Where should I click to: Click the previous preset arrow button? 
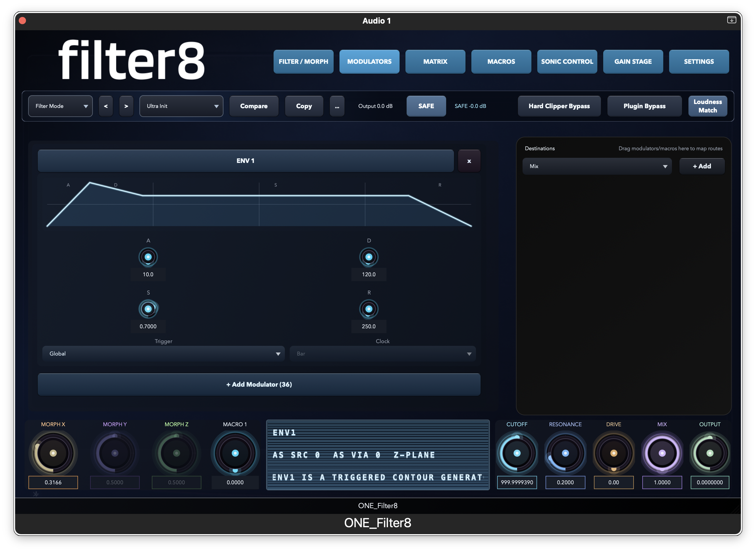click(106, 106)
